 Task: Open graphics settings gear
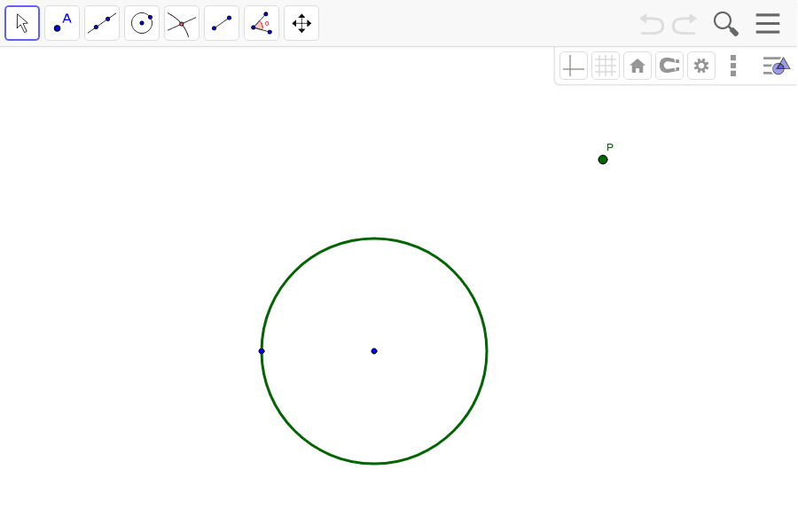[701, 66]
